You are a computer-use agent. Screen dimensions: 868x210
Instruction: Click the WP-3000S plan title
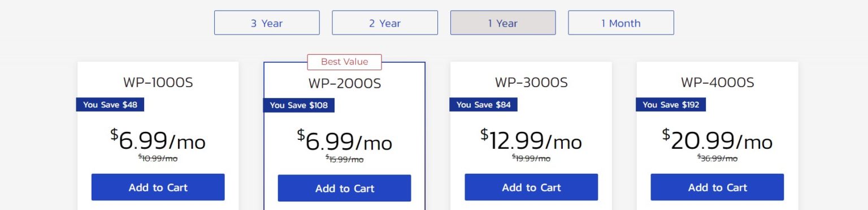click(531, 83)
